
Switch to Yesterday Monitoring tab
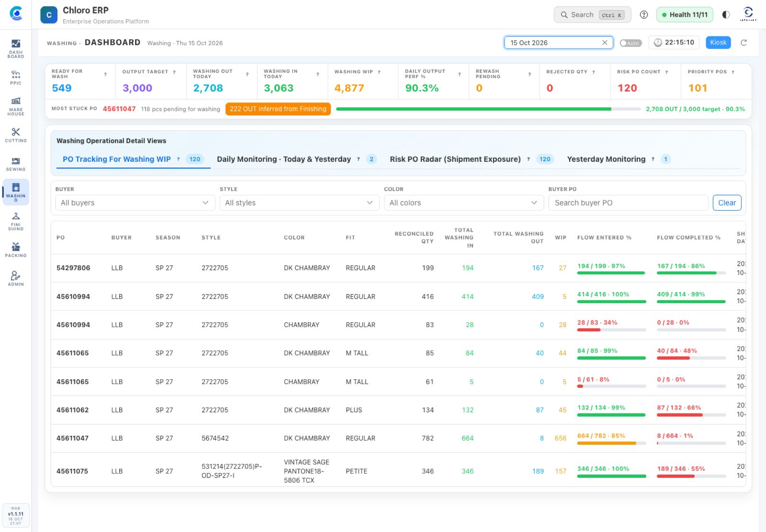pyautogui.click(x=619, y=159)
